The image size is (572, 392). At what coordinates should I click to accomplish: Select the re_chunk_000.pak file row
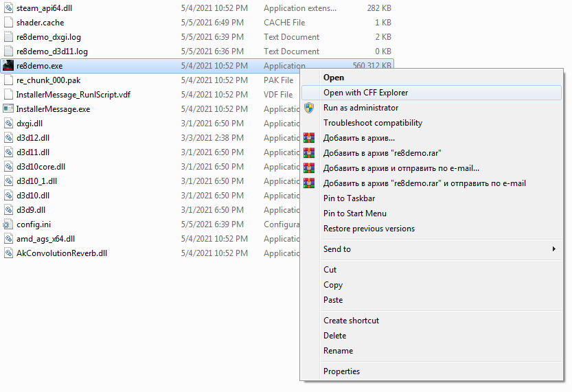(48, 80)
